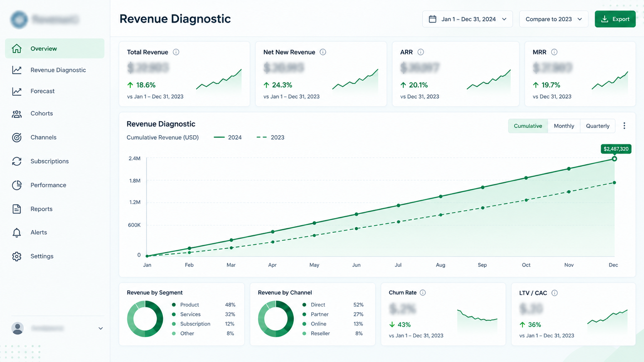
Task: Open the Settings gear icon
Action: click(17, 256)
